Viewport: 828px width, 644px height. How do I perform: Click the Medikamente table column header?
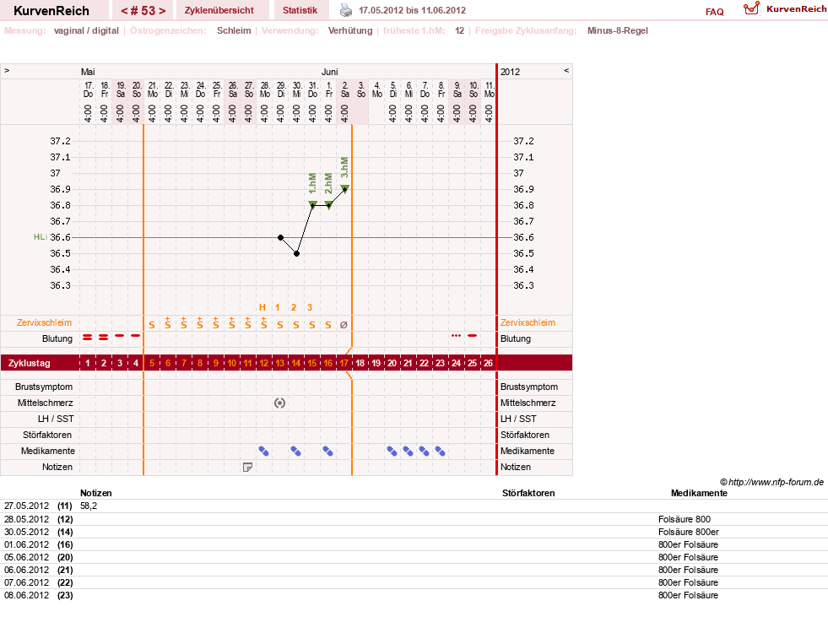[x=699, y=493]
